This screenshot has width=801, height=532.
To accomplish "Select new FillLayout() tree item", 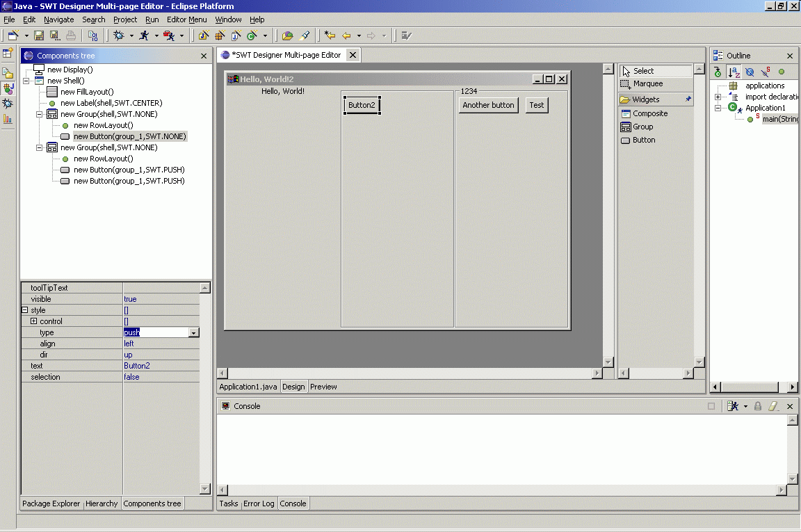I will click(x=87, y=92).
